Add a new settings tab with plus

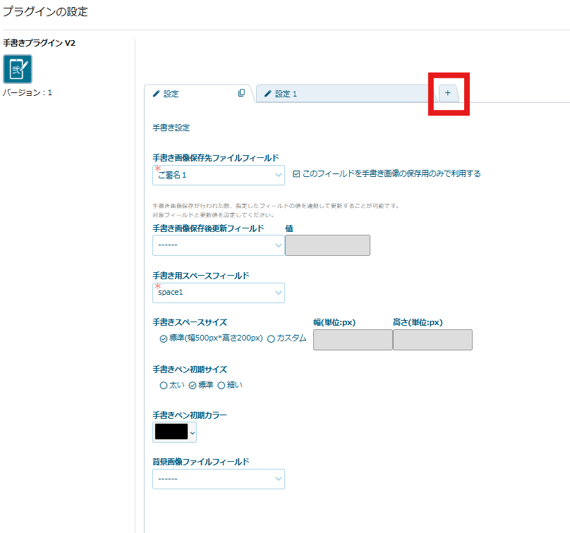447,93
